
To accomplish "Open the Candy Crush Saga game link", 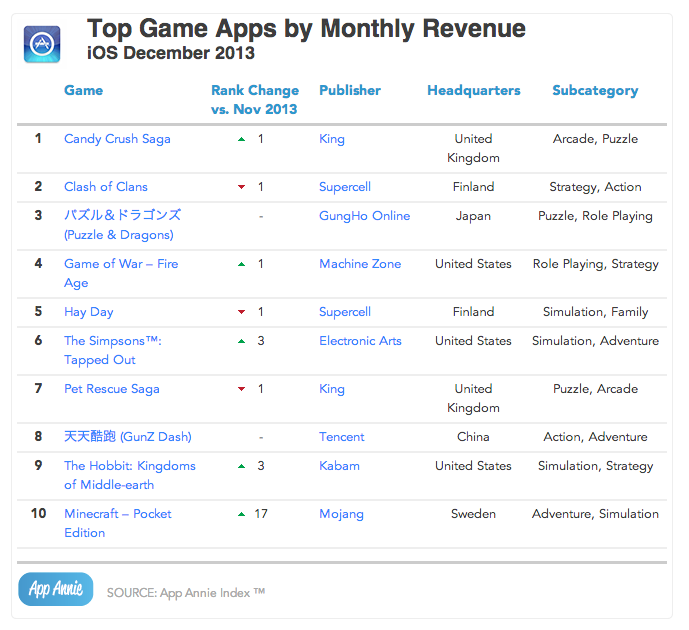I will coord(117,139).
